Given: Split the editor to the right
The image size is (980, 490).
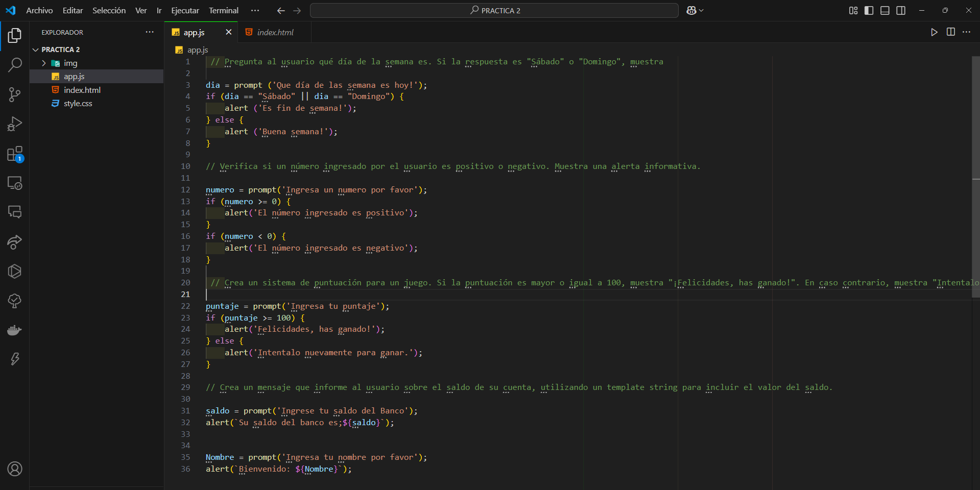Looking at the screenshot, I should (x=950, y=32).
